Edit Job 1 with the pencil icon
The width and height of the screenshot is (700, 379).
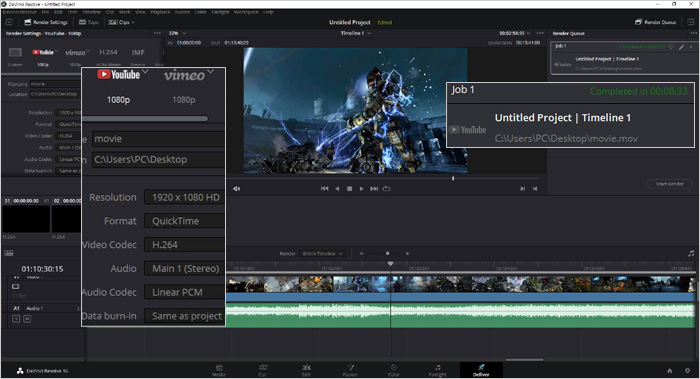pyautogui.click(x=681, y=46)
